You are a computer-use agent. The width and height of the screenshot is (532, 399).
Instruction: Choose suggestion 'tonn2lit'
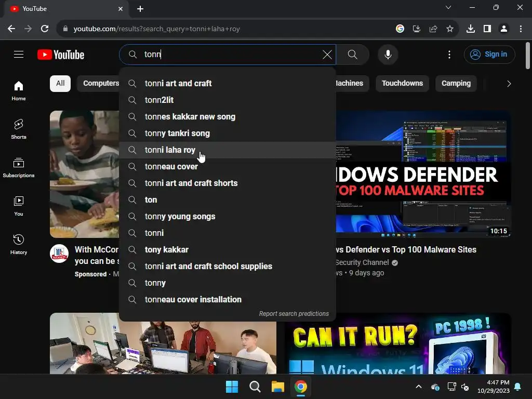(228, 100)
